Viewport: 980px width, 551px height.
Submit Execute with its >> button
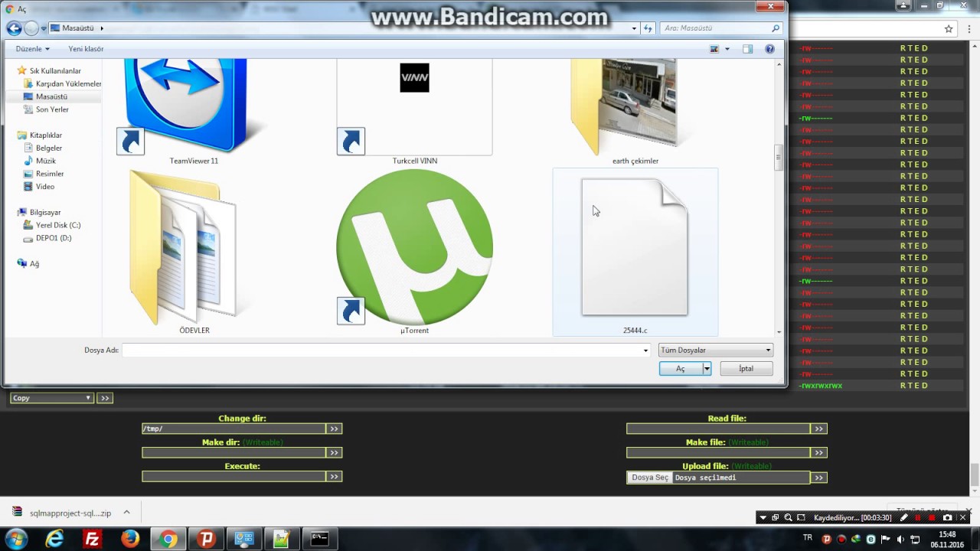(334, 476)
